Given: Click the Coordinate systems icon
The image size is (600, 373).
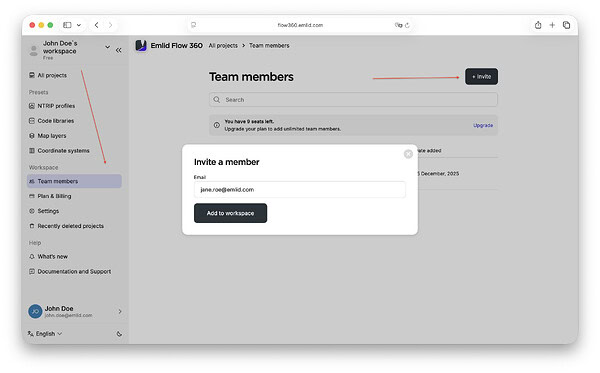Looking at the screenshot, I should tap(32, 151).
